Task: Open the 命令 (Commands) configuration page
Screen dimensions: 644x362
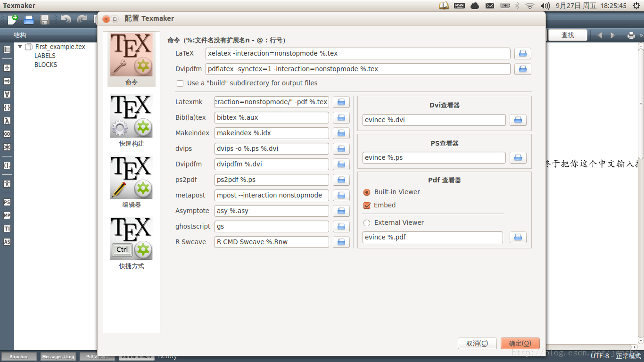Action: click(132, 59)
